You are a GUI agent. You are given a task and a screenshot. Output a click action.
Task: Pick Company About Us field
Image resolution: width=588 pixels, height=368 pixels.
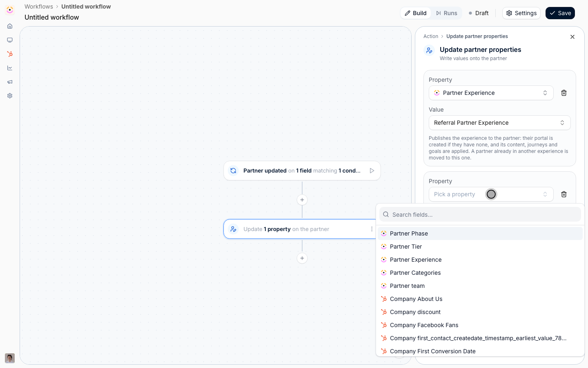480,299
